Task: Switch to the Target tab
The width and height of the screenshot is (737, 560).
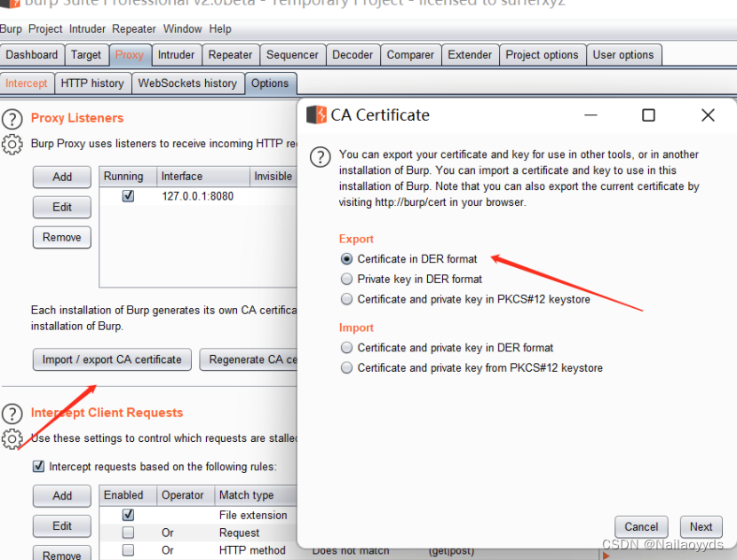Action: pos(86,55)
